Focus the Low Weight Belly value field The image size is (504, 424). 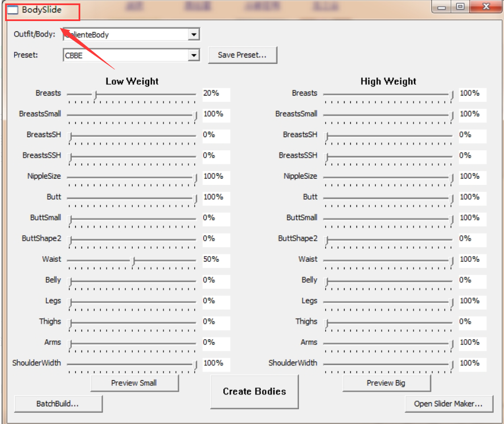pyautogui.click(x=216, y=282)
